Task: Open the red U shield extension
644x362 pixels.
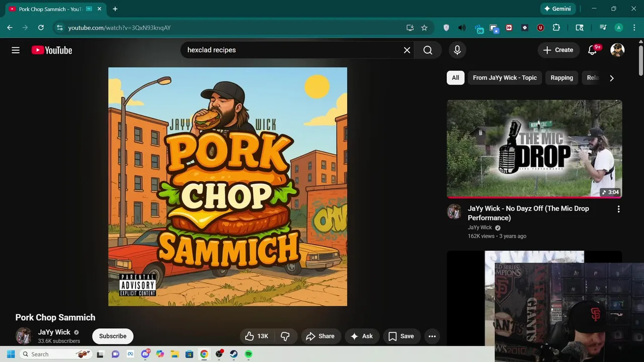Action: [x=540, y=28]
